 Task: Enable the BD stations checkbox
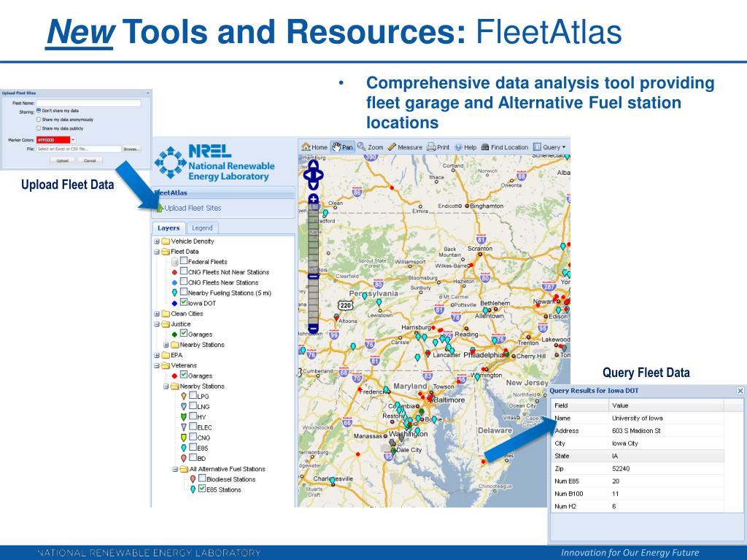point(193,457)
